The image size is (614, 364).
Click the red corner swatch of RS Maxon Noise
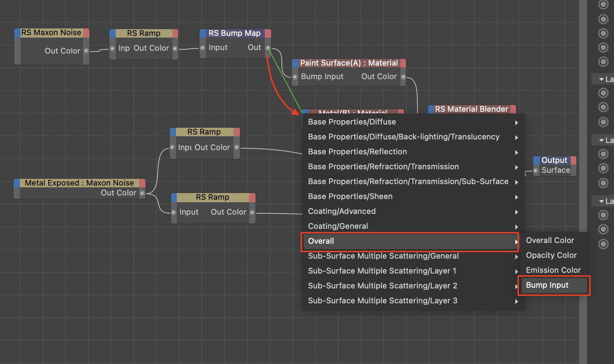click(86, 33)
